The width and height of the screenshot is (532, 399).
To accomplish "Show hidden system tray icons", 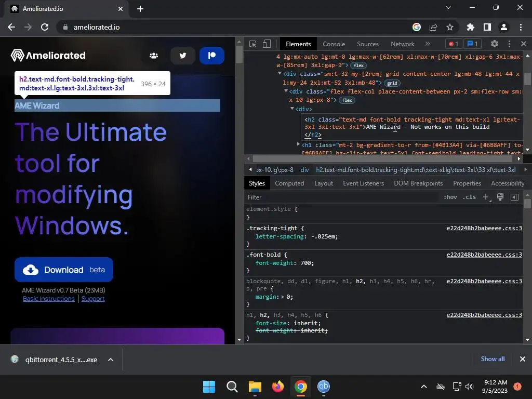I will pyautogui.click(x=424, y=387).
